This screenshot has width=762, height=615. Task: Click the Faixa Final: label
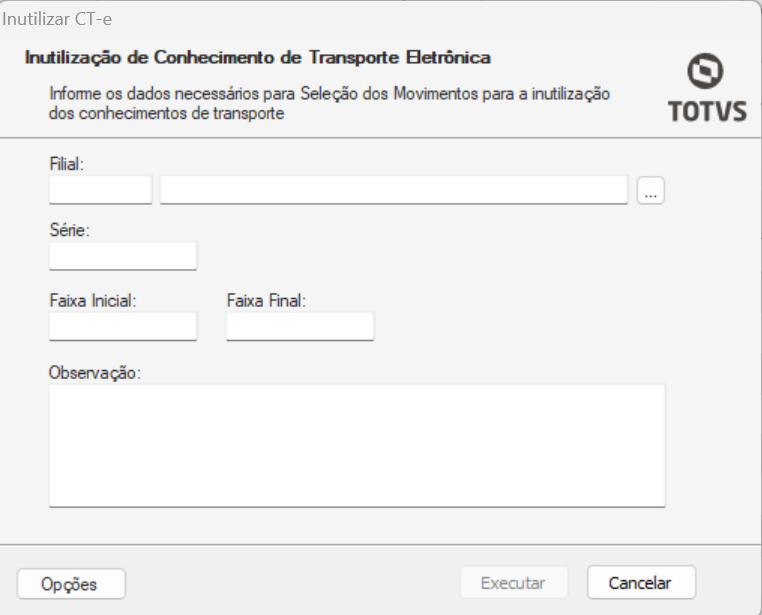(266, 299)
